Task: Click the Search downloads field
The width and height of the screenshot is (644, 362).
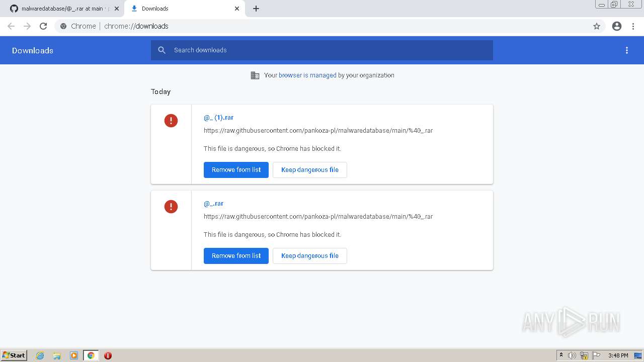Action: [322, 50]
